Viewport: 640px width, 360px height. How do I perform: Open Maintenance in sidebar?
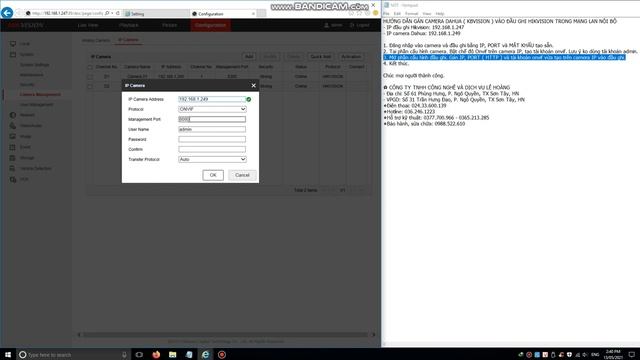[31, 75]
